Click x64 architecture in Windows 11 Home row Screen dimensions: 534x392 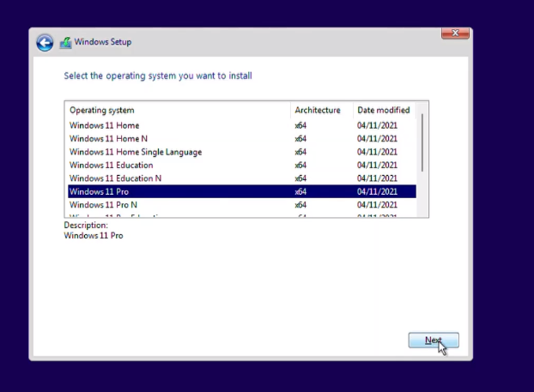(x=300, y=125)
